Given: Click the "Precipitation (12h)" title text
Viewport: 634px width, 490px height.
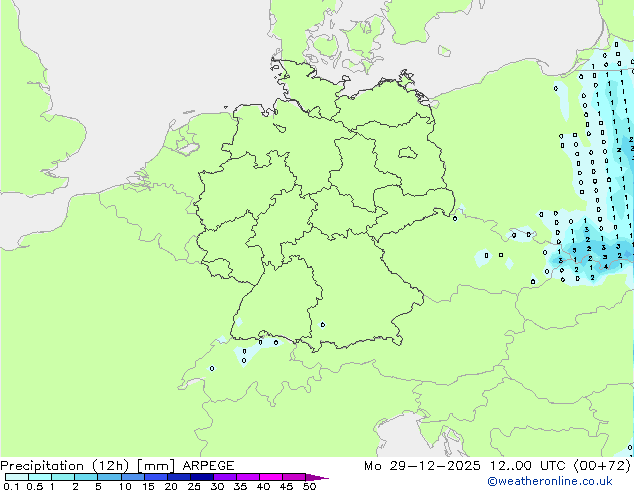Looking at the screenshot, I should tap(65, 466).
